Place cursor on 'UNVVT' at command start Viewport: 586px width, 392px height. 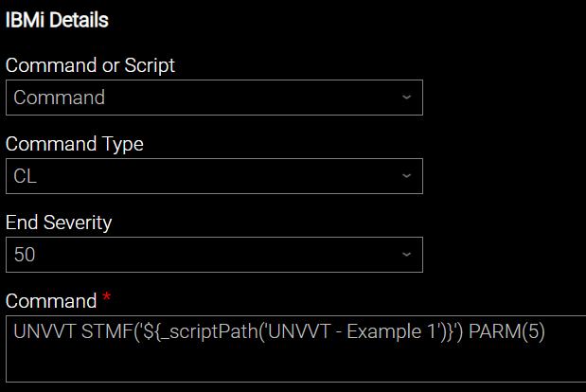click(40, 332)
